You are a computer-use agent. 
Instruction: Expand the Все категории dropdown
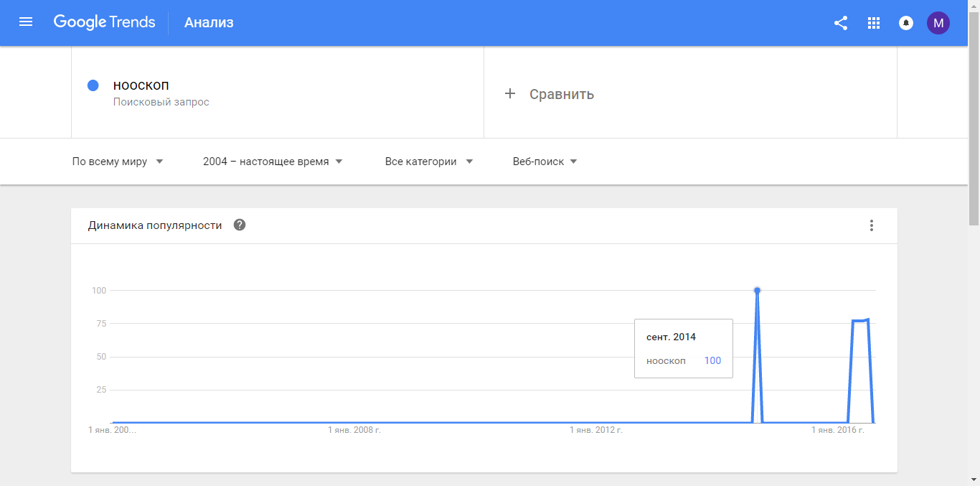(x=429, y=162)
